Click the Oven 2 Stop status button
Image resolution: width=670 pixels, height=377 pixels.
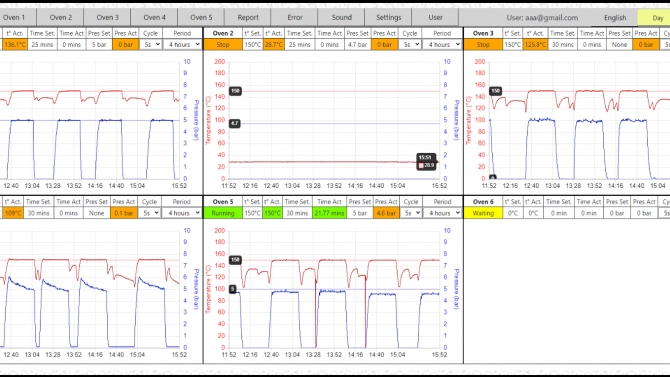pyautogui.click(x=223, y=44)
